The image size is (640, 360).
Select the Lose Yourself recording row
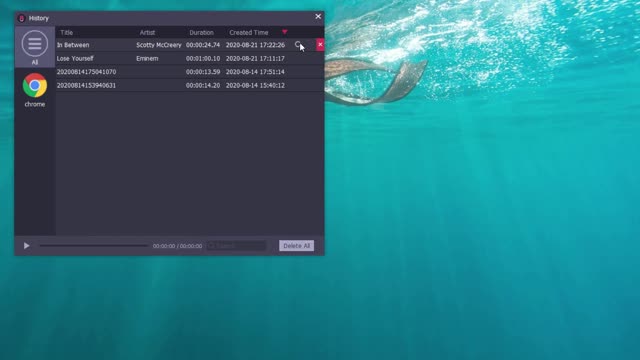[x=190, y=58]
